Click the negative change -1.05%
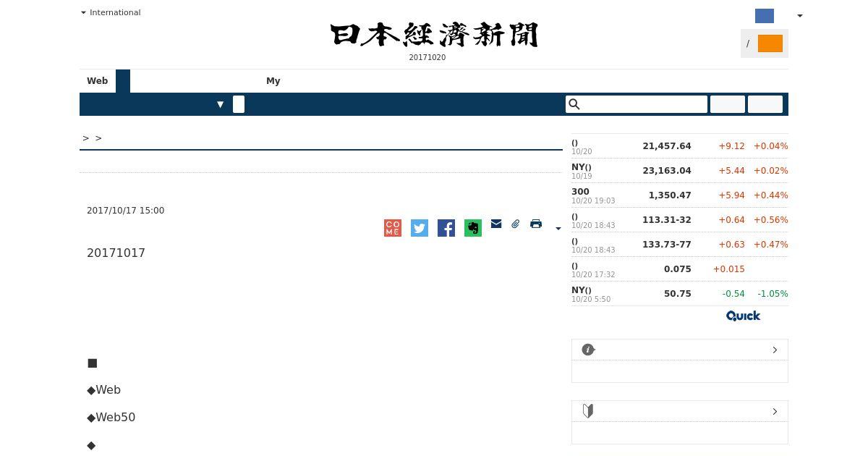The height and width of the screenshot is (456, 868). (773, 293)
